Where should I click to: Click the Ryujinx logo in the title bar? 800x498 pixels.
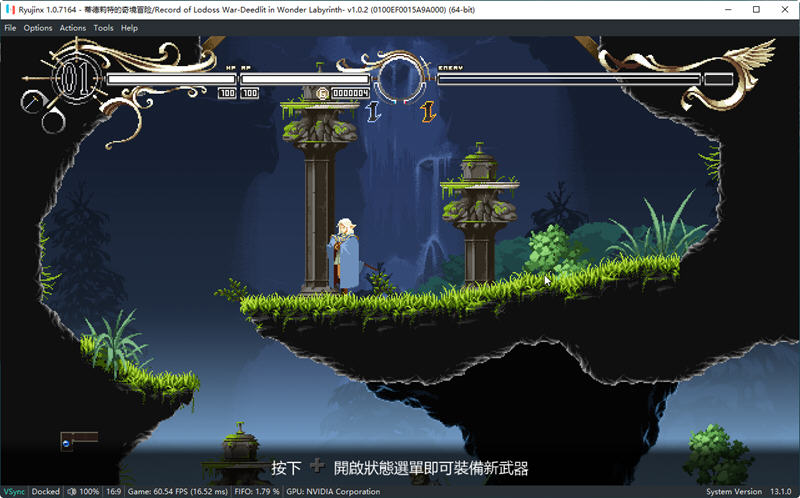[x=10, y=9]
